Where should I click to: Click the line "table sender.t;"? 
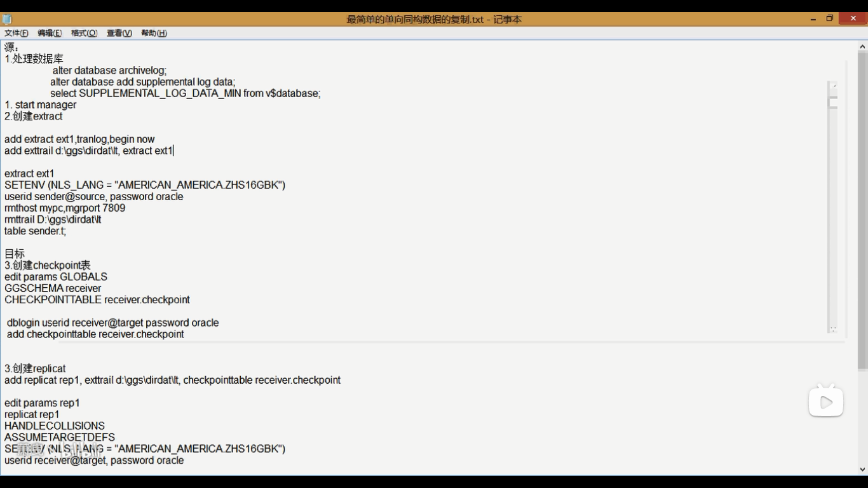pyautogui.click(x=35, y=231)
